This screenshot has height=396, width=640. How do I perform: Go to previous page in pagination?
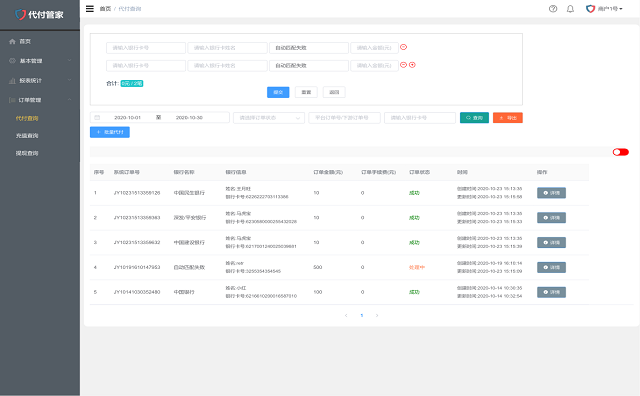(346, 315)
